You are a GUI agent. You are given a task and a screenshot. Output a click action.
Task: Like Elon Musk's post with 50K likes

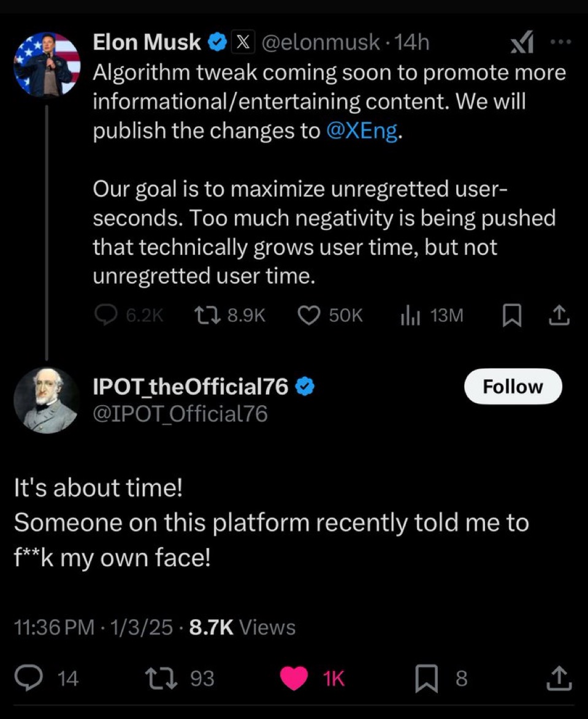click(x=330, y=316)
